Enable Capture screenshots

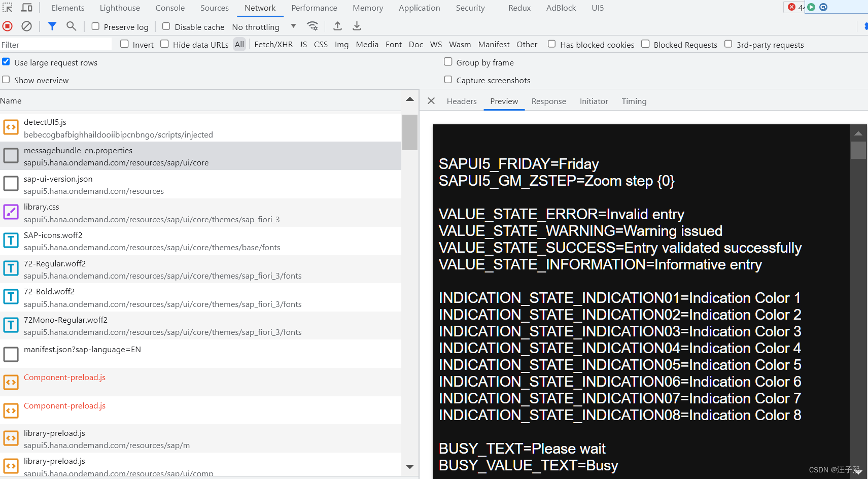coord(448,80)
